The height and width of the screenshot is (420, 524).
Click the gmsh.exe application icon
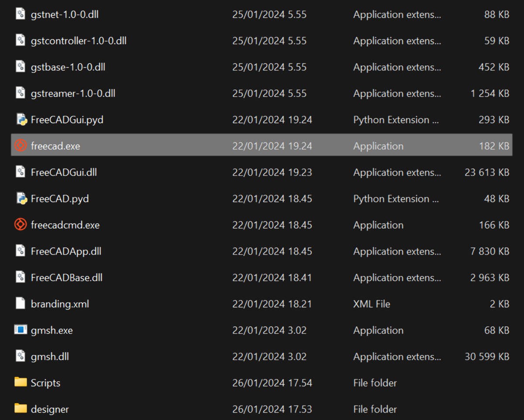coord(21,330)
